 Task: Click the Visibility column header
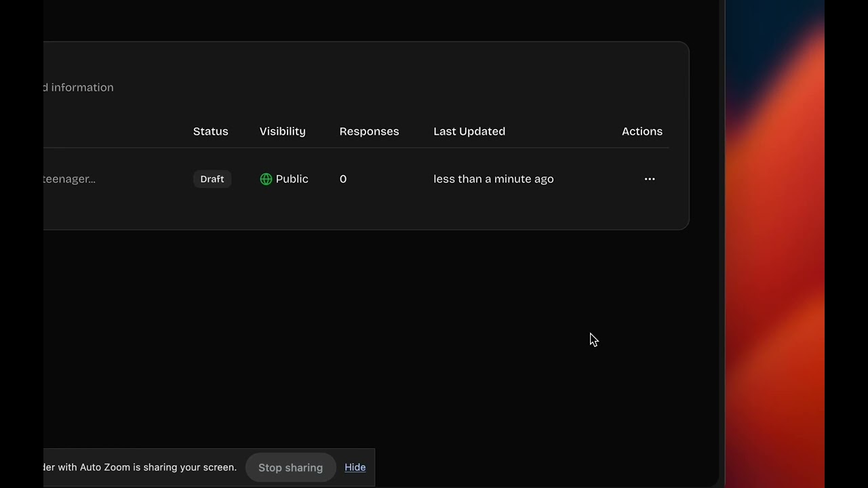(283, 131)
